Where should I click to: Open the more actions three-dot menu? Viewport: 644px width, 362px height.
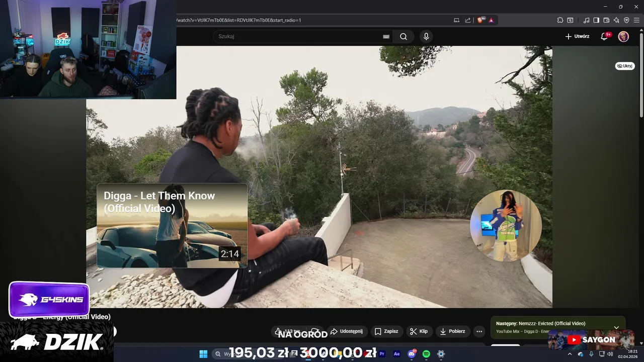click(x=479, y=331)
